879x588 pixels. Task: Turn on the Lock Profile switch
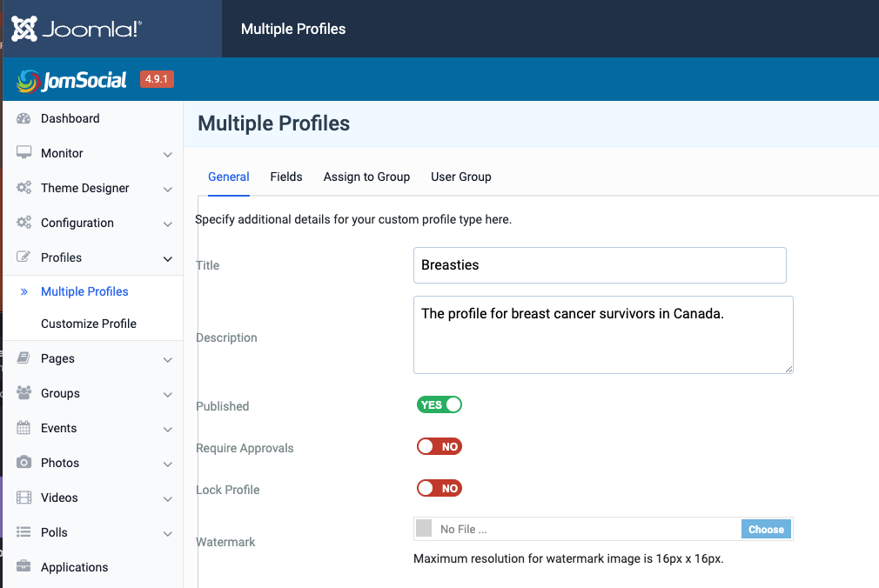click(x=439, y=488)
